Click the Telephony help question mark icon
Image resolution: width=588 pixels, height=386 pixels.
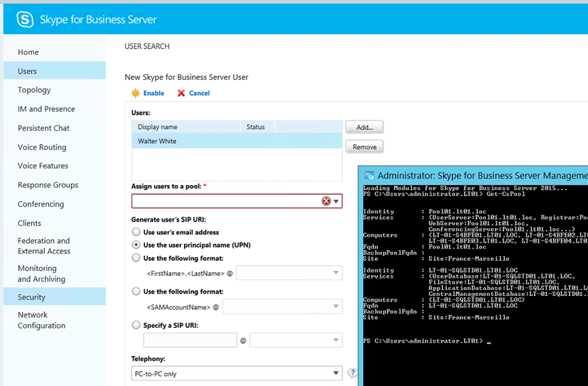(352, 373)
